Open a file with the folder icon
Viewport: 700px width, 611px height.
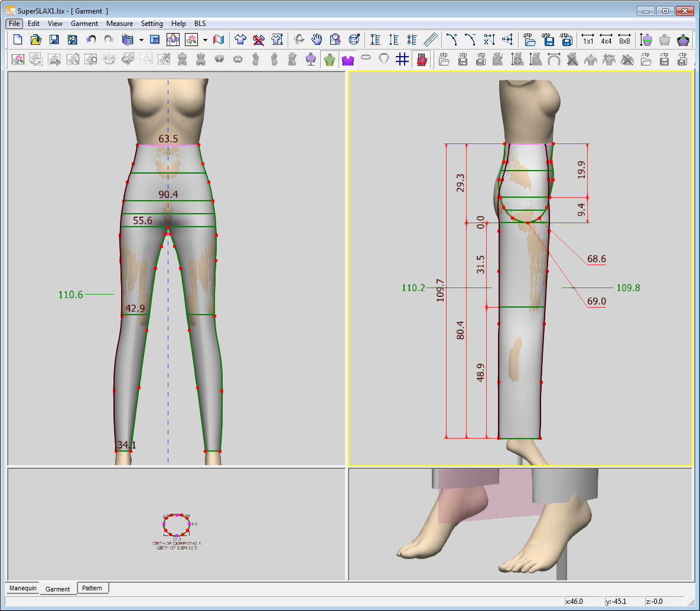36,40
